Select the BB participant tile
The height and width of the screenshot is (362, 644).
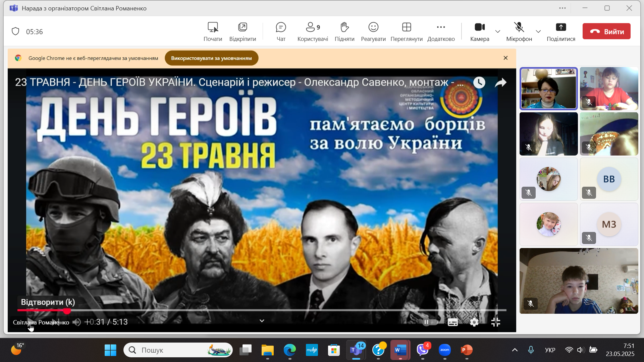click(609, 179)
